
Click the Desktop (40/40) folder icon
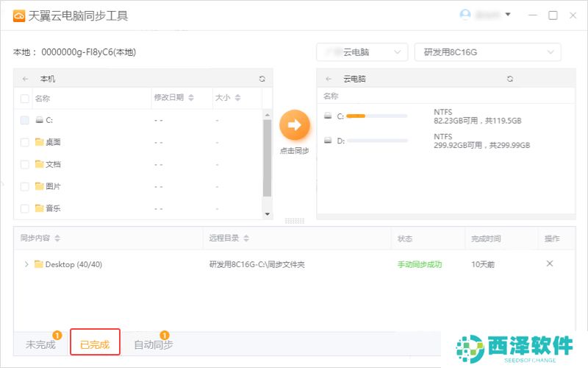38,264
